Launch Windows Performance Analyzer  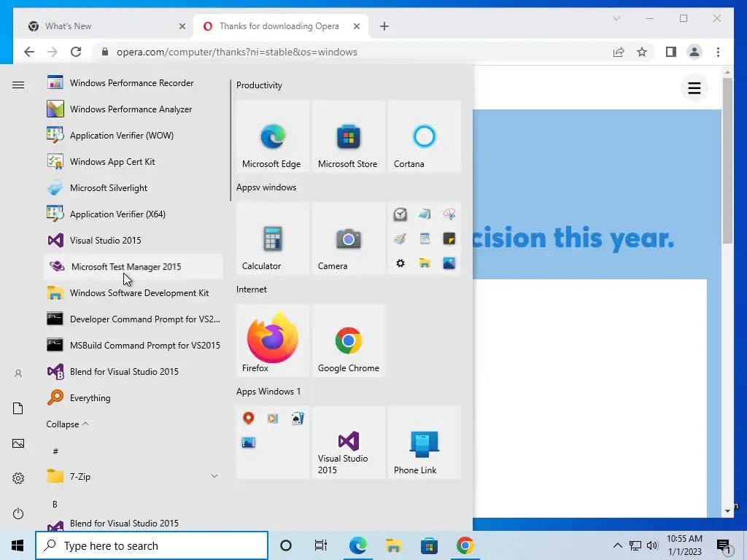point(133,109)
